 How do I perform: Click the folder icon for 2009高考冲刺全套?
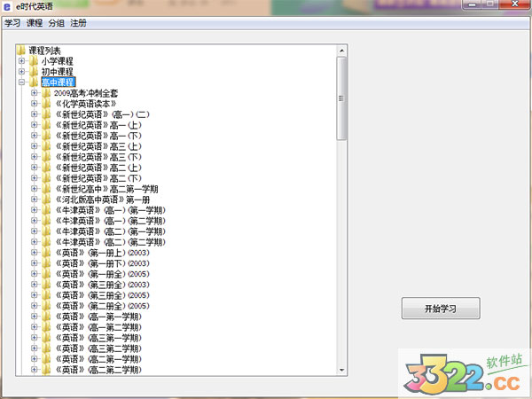tap(46, 93)
